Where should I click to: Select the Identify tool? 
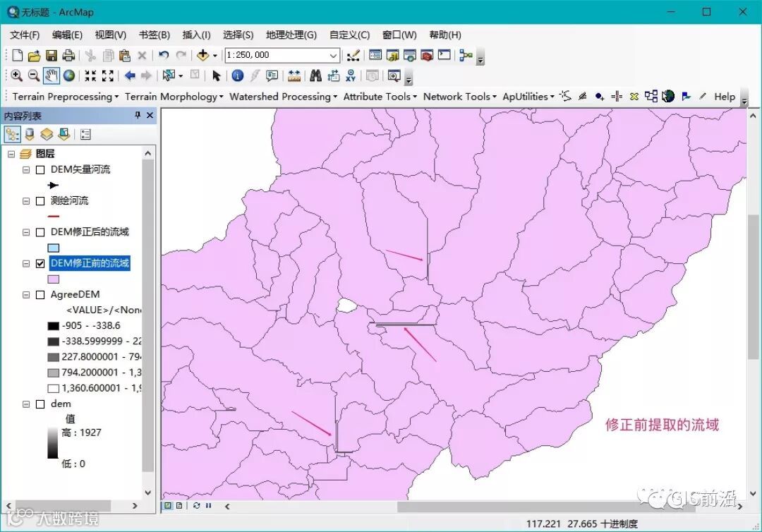[x=238, y=75]
